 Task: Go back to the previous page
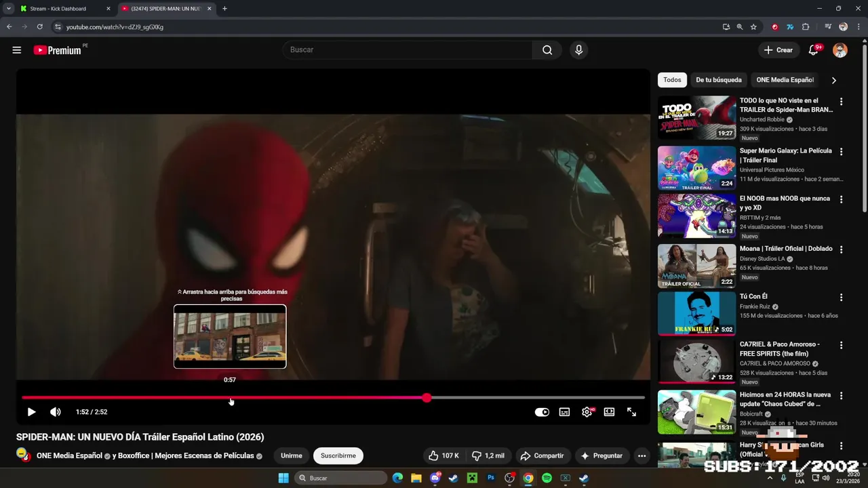(x=9, y=27)
